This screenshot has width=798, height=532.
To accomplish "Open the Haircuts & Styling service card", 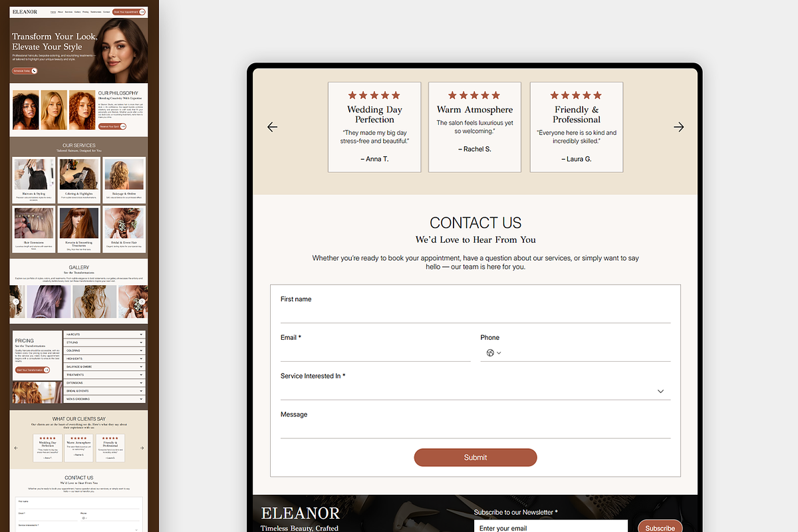I will coord(33,180).
